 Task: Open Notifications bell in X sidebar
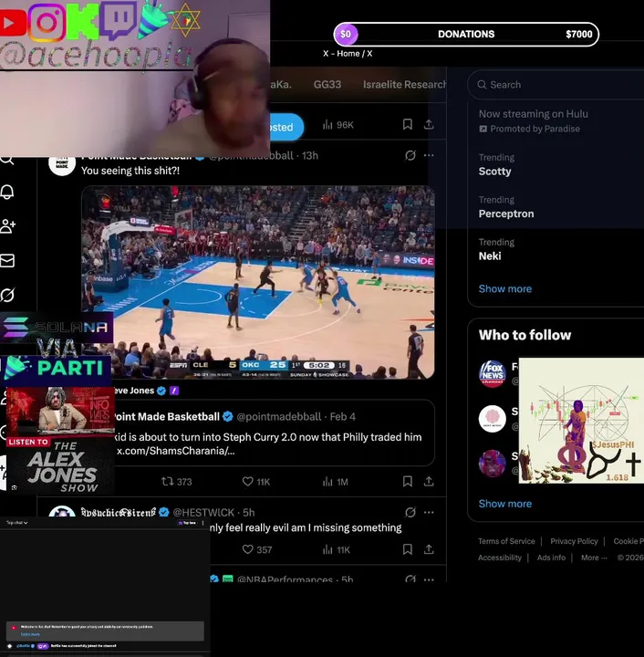[x=7, y=192]
